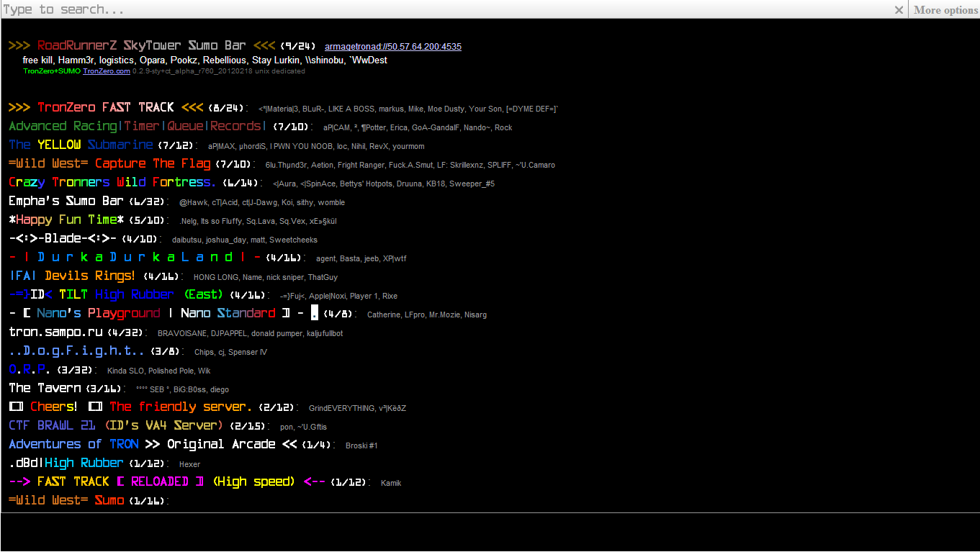The height and width of the screenshot is (552, 980).
Task: Click the search input field
Action: coord(432,9)
